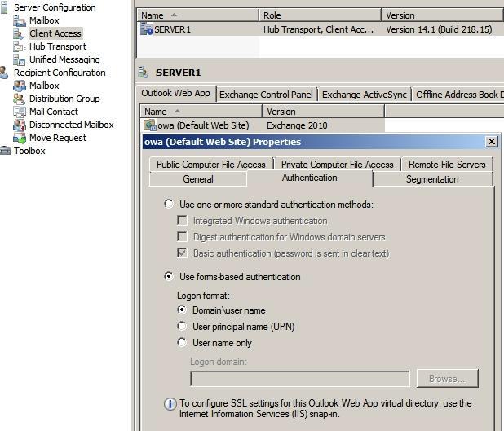Screen dimensions: 504x431
Task: Switch to the Segmentation tab
Action: [x=432, y=179]
